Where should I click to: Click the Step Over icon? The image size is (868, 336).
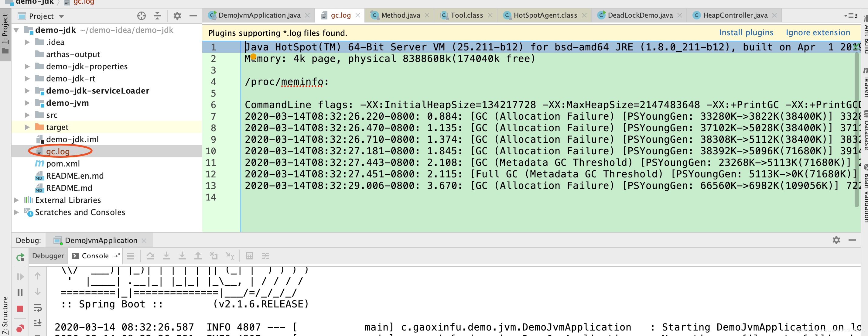pos(151,256)
